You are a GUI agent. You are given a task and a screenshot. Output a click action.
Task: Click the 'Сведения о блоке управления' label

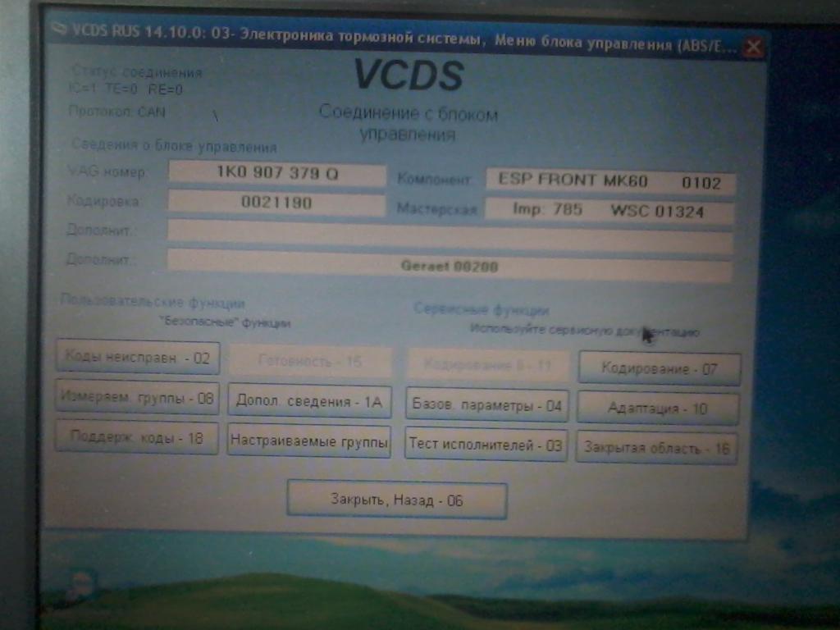coord(174,145)
